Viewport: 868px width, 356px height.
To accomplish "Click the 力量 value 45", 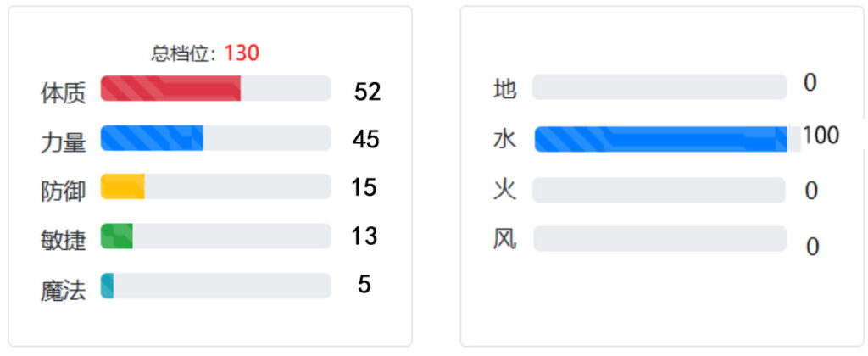I will 366,140.
